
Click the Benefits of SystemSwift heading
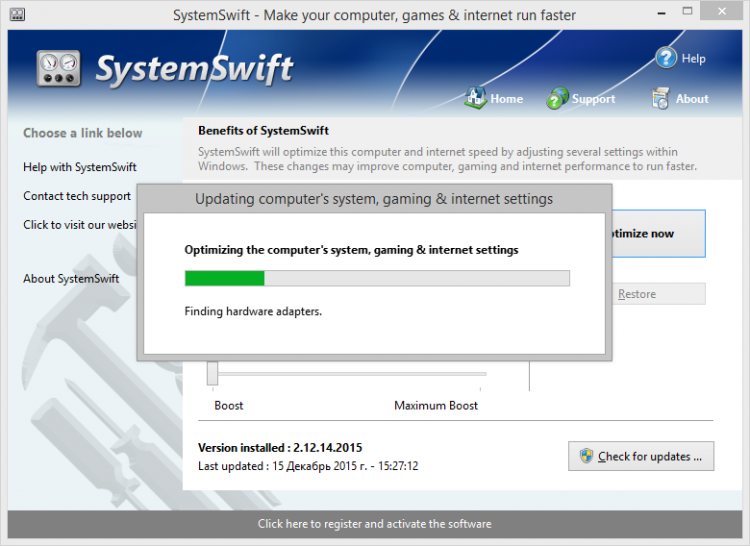point(263,131)
